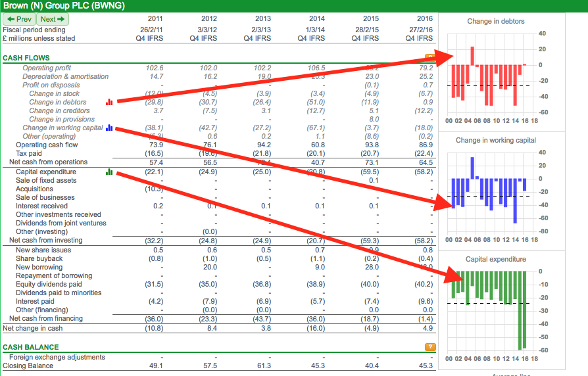Click the help icon in the Cash Flows header
Image resolution: width=588 pixels, height=376 pixels.
430,58
